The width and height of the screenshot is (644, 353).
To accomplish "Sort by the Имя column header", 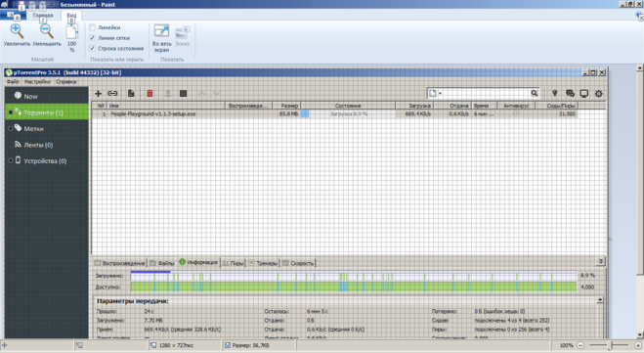I will [166, 106].
